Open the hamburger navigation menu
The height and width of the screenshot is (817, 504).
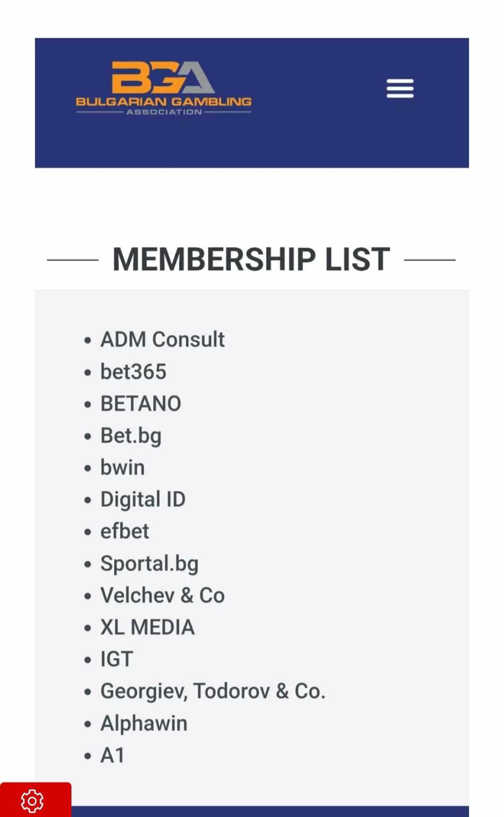point(399,89)
